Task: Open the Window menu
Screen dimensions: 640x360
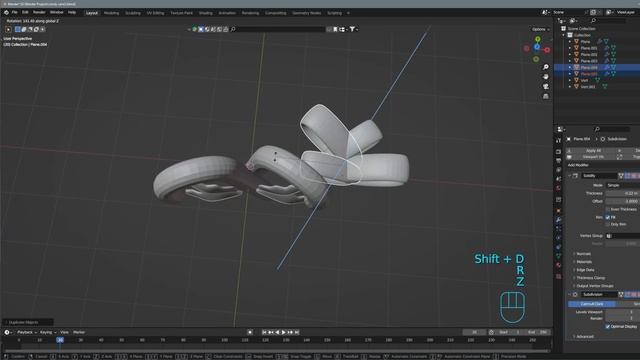Action: (x=57, y=13)
